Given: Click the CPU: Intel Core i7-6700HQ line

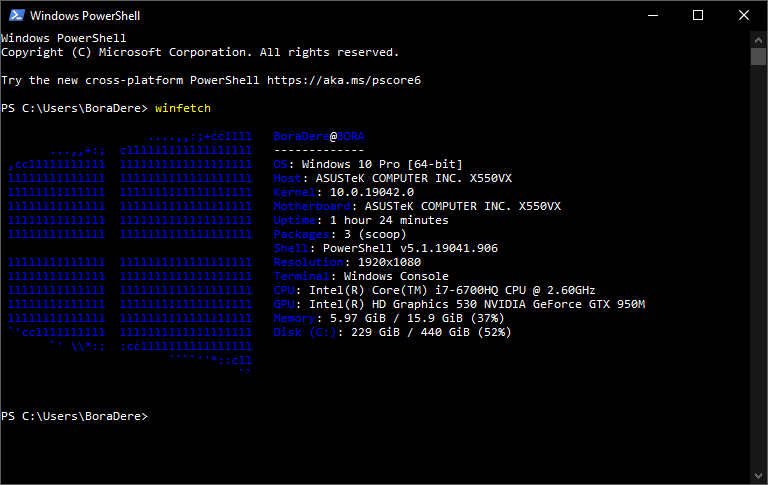Looking at the screenshot, I should pos(434,291).
